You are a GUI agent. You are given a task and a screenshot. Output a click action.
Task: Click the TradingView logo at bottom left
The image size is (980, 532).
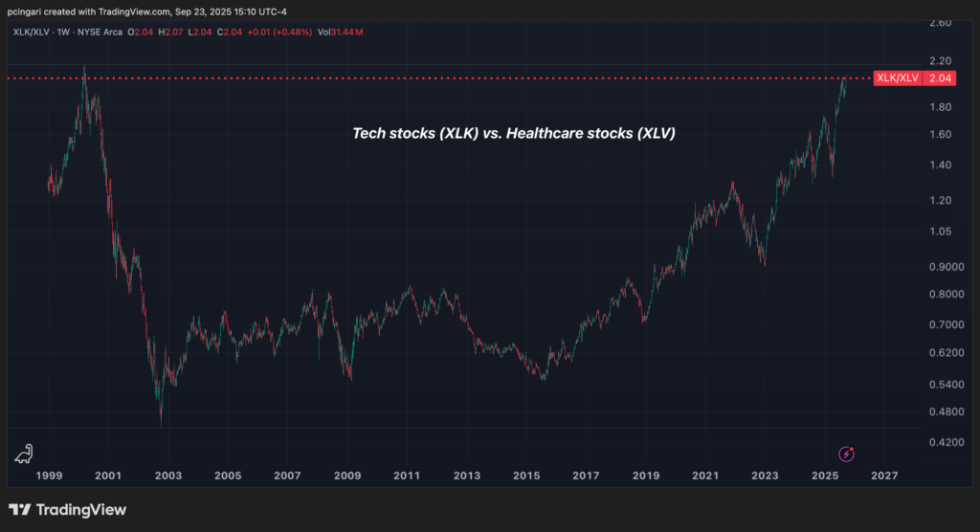coord(67,510)
